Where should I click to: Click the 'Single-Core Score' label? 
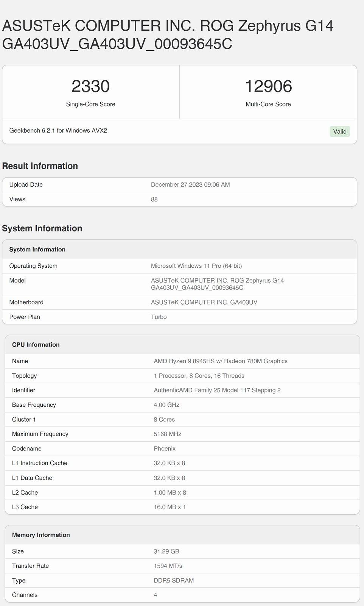click(91, 104)
